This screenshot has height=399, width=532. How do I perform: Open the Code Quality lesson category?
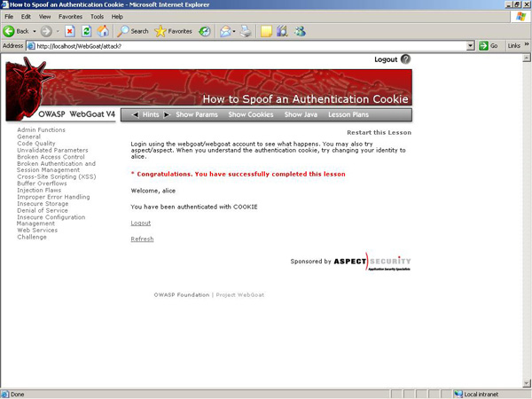36,144
